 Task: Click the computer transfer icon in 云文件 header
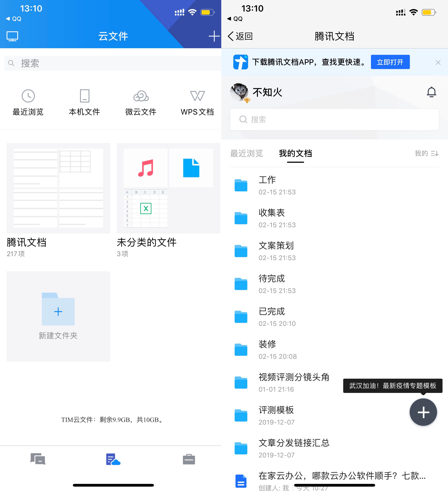pyautogui.click(x=12, y=36)
